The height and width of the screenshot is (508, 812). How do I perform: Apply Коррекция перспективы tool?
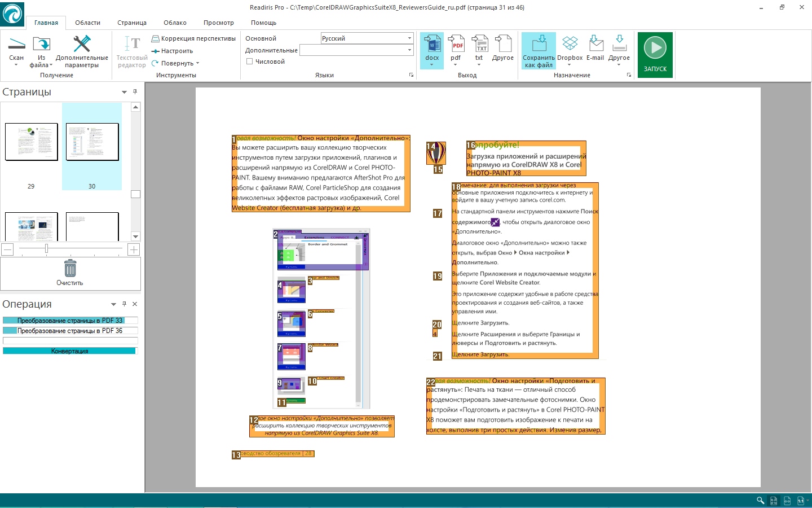[x=193, y=38]
